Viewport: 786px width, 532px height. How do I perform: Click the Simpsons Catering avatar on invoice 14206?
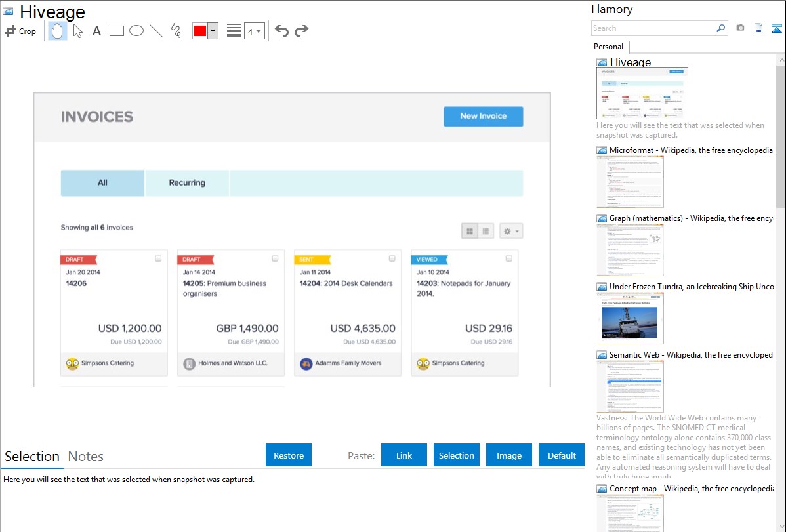[x=73, y=363]
